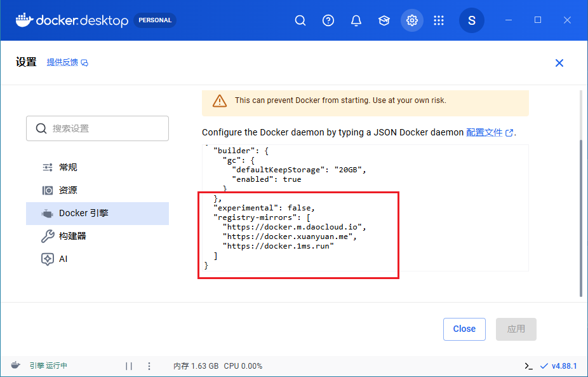Viewport: 588px width, 377px height.
Task: Click the 内存 1.63 GB status text
Action: coord(196,366)
